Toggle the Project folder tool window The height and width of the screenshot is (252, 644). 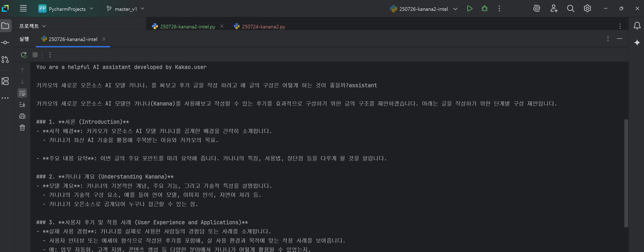point(5,26)
